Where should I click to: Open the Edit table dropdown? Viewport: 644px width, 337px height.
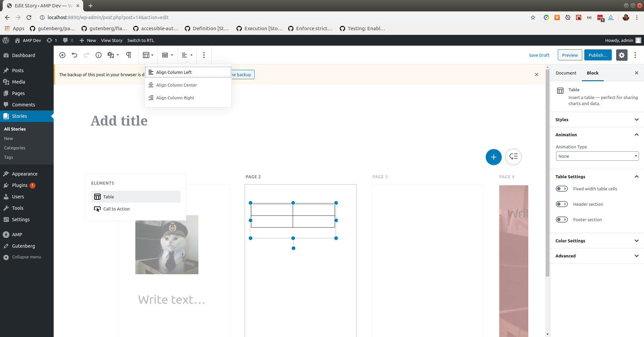(167, 55)
